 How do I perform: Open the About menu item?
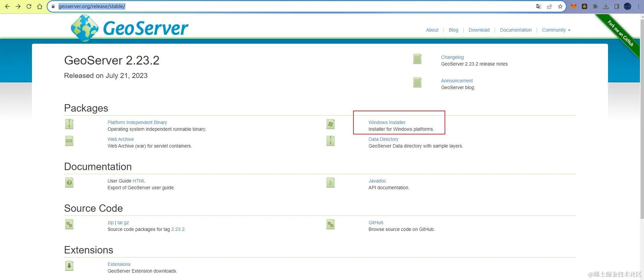(432, 30)
